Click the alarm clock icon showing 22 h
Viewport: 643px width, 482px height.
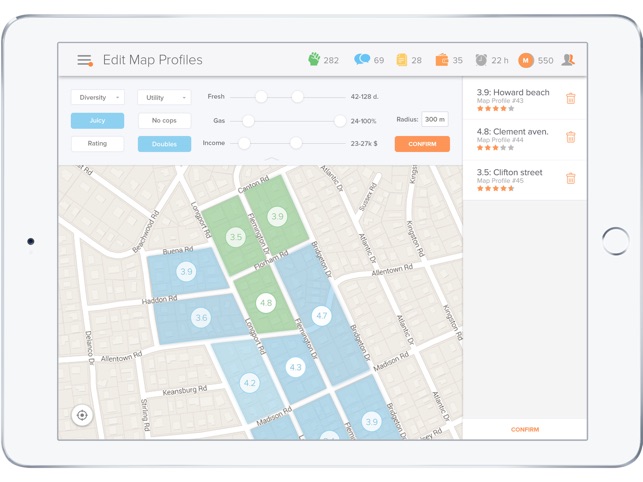click(x=481, y=60)
